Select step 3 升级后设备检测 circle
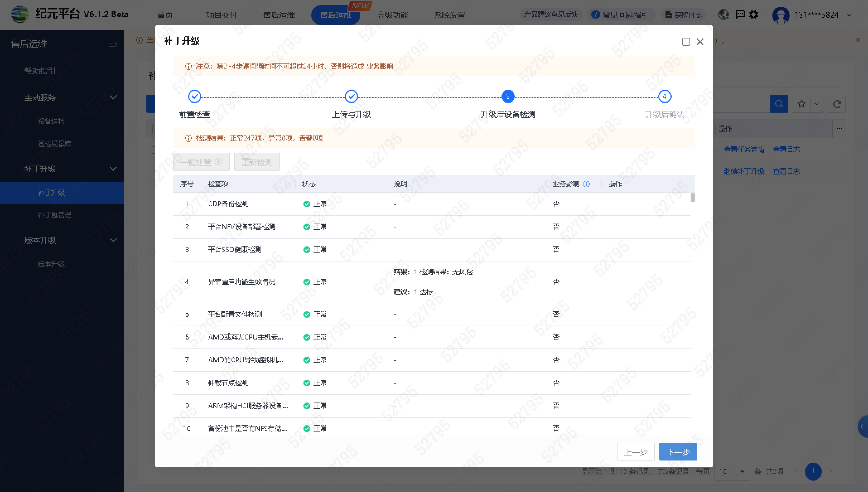Image resolution: width=868 pixels, height=492 pixels. click(508, 97)
